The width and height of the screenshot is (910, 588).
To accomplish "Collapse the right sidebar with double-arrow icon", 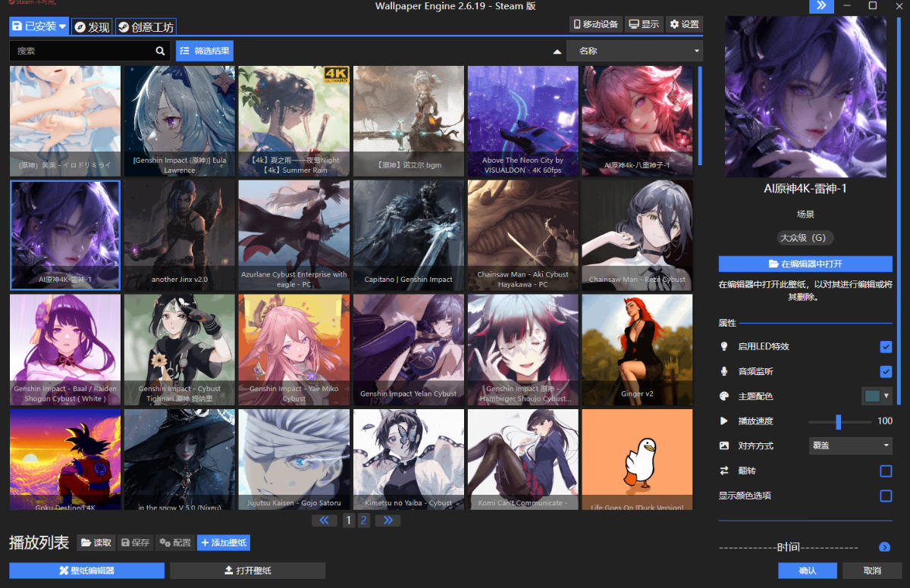I will point(821,6).
